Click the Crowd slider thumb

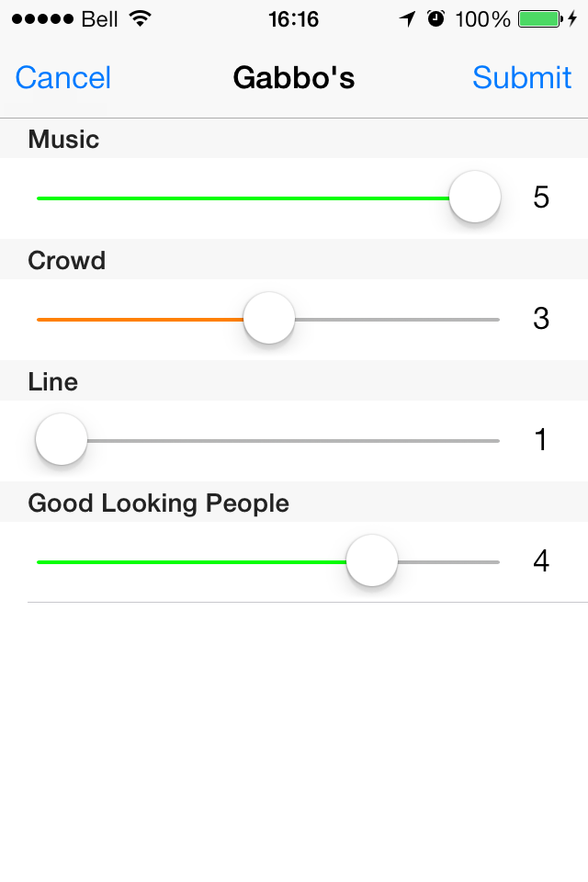coord(269,318)
